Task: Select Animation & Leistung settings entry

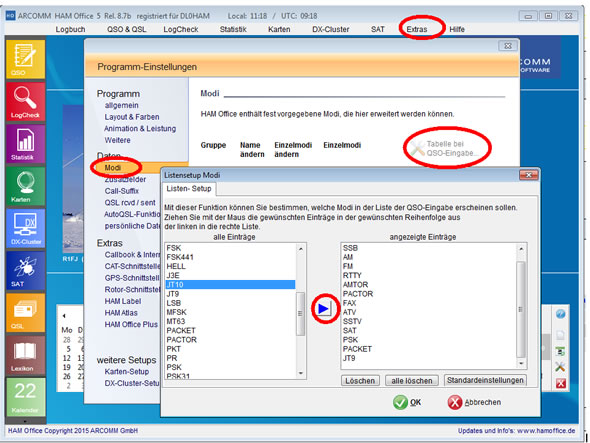Action: pyautogui.click(x=140, y=129)
